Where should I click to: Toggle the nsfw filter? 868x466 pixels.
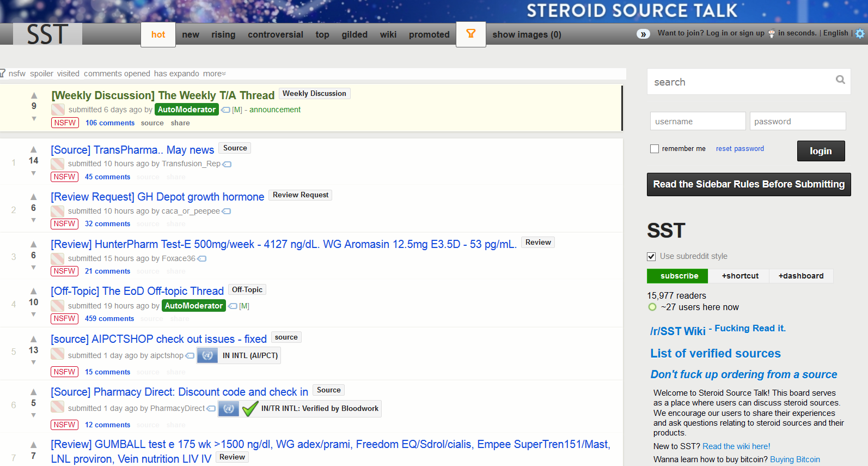click(x=17, y=74)
